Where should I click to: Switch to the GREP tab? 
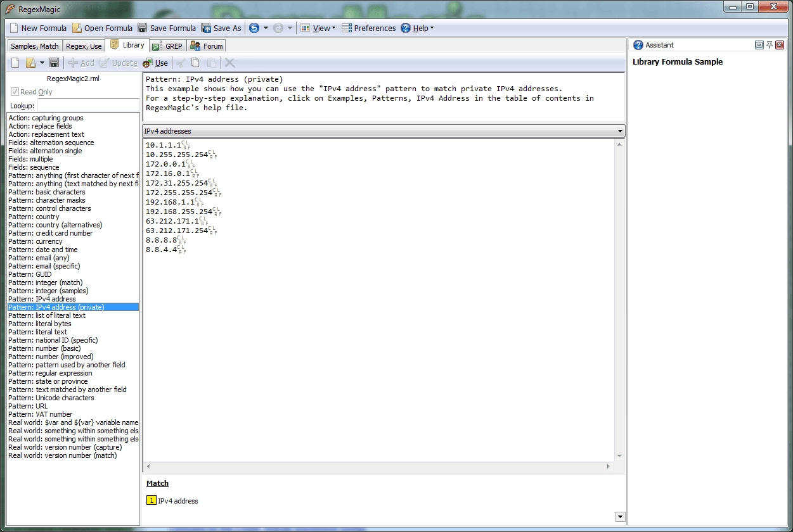tap(167, 46)
